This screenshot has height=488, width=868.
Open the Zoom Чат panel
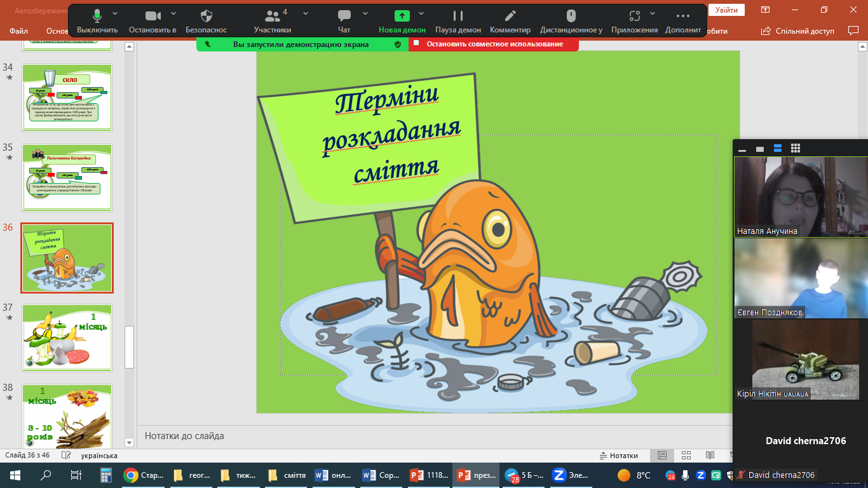344,21
